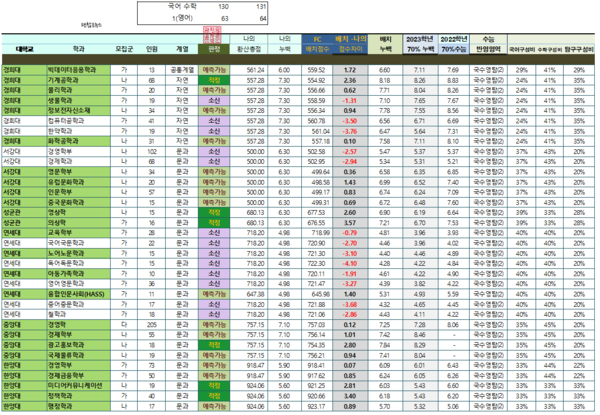Click the 영상학 cell
This screenshot has width=600, height=415.
[x=78, y=212]
